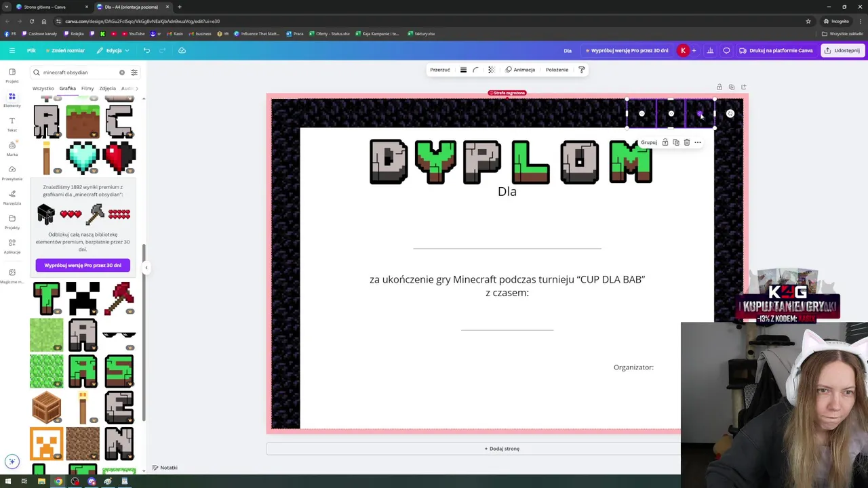
Task: Open the transparency checkerboard option
Action: (x=492, y=70)
